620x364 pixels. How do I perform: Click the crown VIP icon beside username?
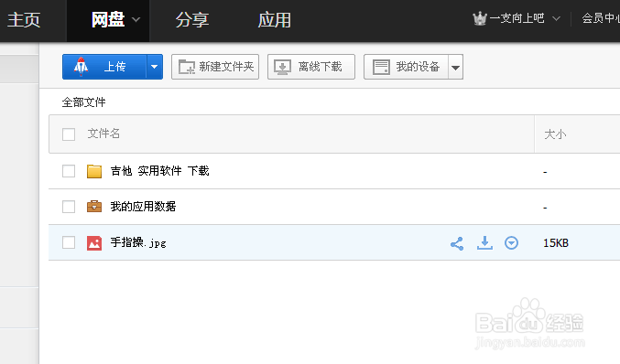tap(480, 18)
